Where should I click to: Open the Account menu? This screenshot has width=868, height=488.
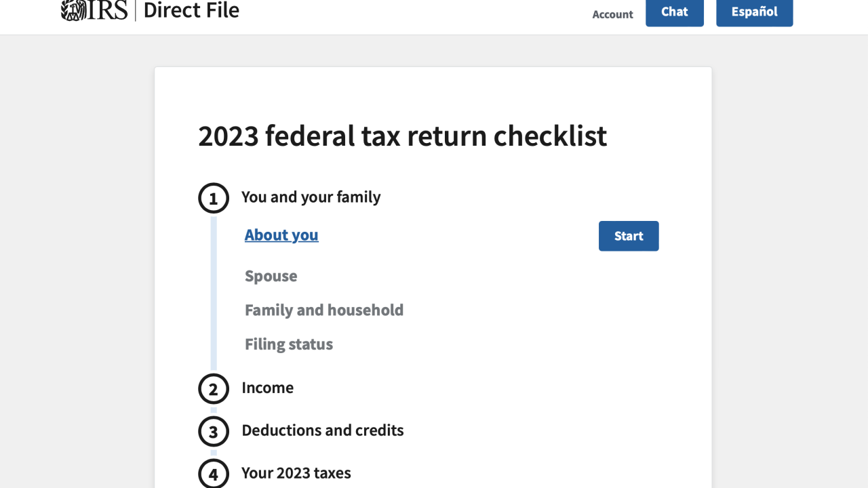[612, 14]
